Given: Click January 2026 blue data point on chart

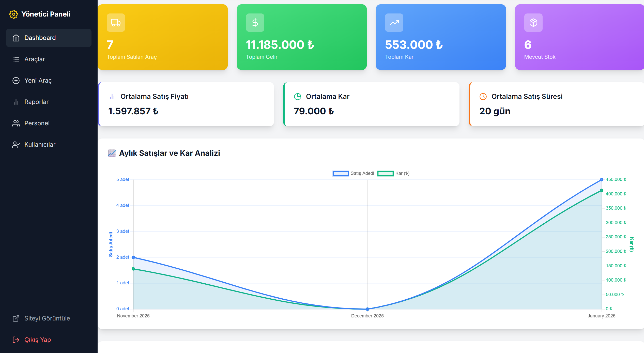Looking at the screenshot, I should point(601,180).
